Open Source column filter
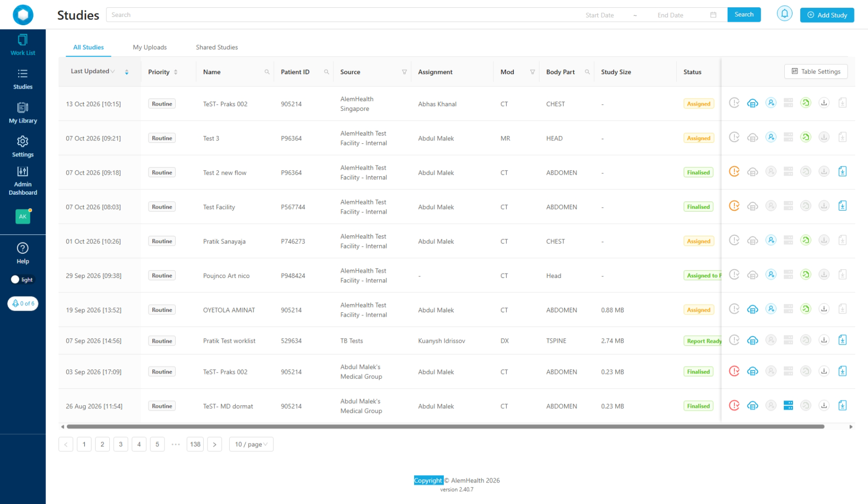Image resolution: width=868 pixels, height=504 pixels. point(404,72)
